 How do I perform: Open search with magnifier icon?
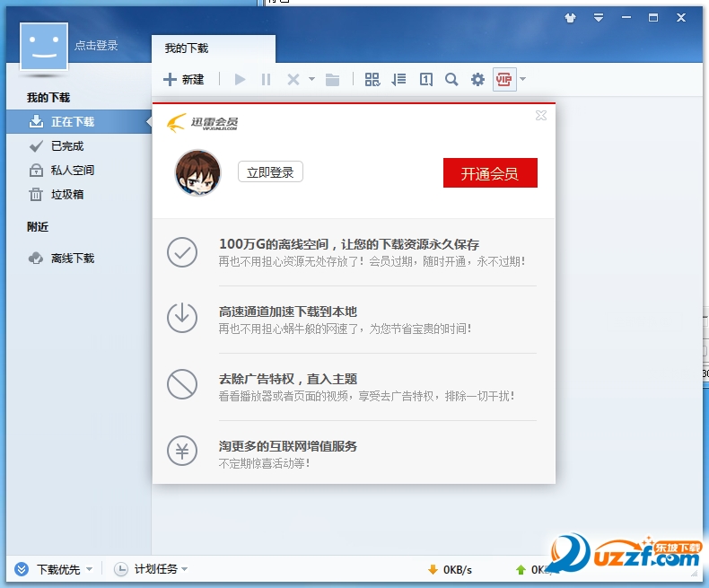click(x=451, y=80)
